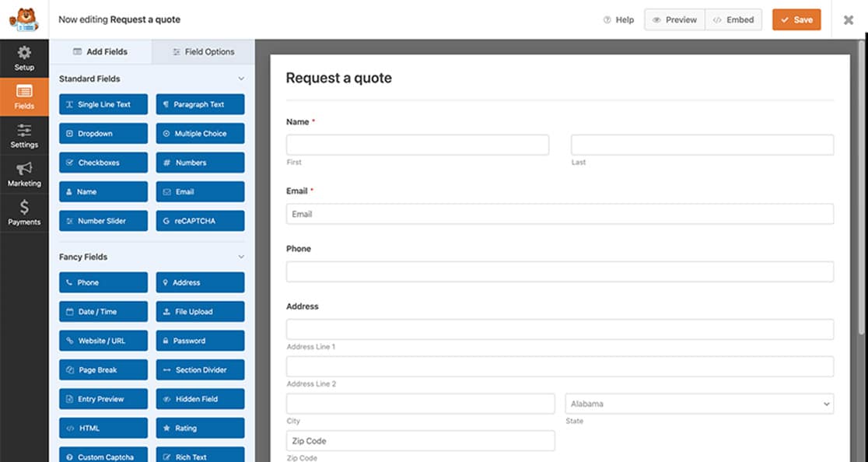Click the Email input field
The image size is (868, 462).
[x=560, y=214]
